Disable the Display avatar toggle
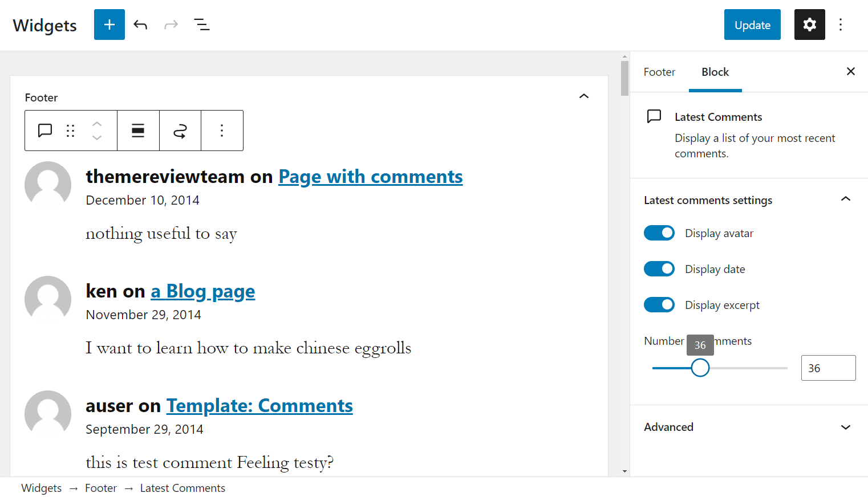This screenshot has width=868, height=497. [659, 233]
